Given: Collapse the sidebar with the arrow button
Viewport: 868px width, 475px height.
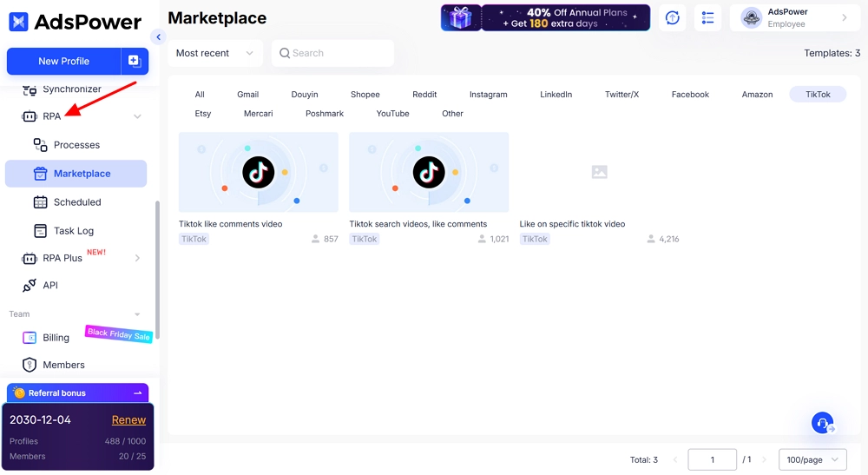Looking at the screenshot, I should click(158, 37).
